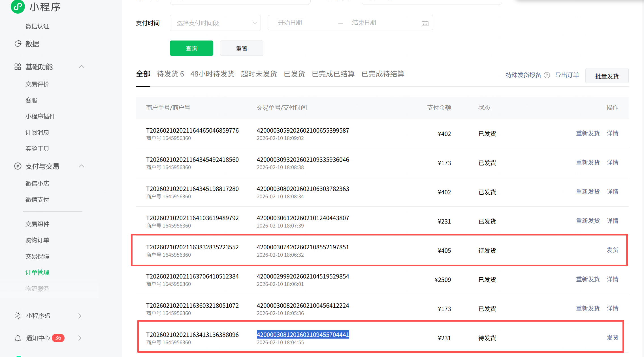The width and height of the screenshot is (644, 357).
Task: Open the calendar icon in date range
Action: 425,23
